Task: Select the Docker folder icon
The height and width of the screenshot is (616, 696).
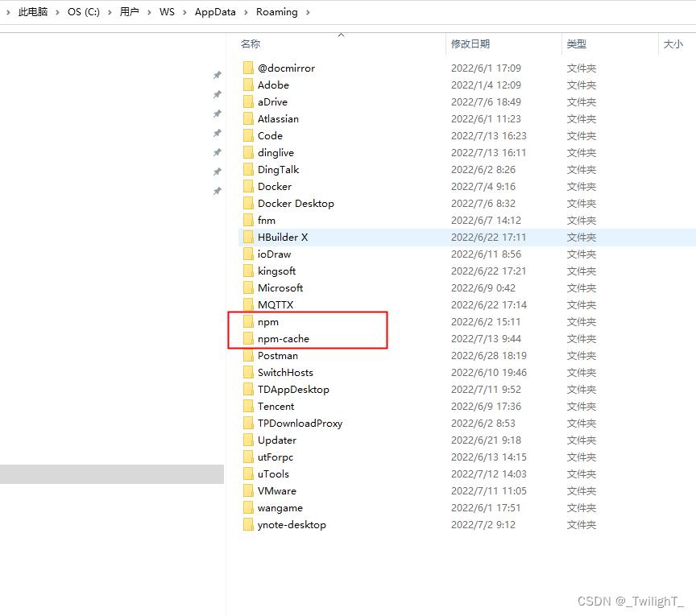Action: [x=248, y=186]
